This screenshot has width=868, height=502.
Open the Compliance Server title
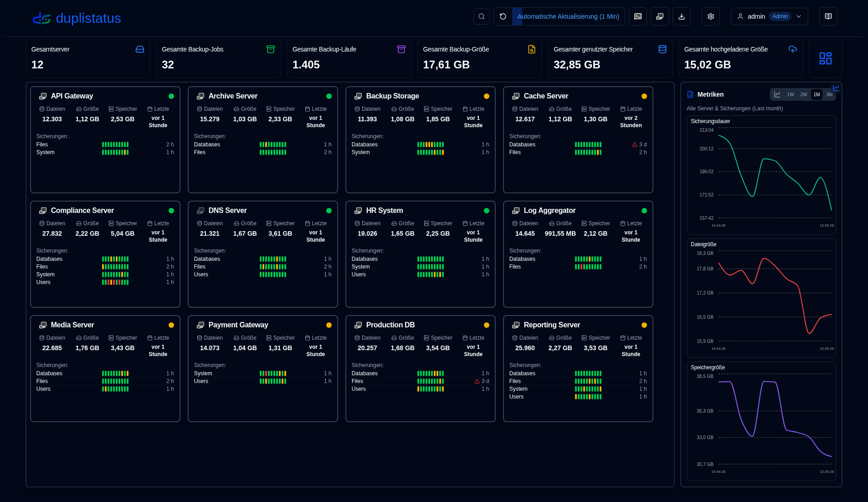tap(82, 211)
